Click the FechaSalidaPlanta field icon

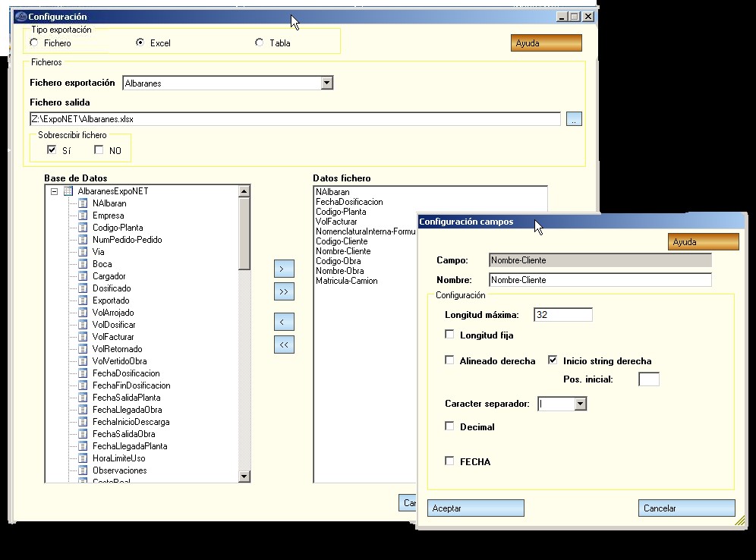[83, 398]
